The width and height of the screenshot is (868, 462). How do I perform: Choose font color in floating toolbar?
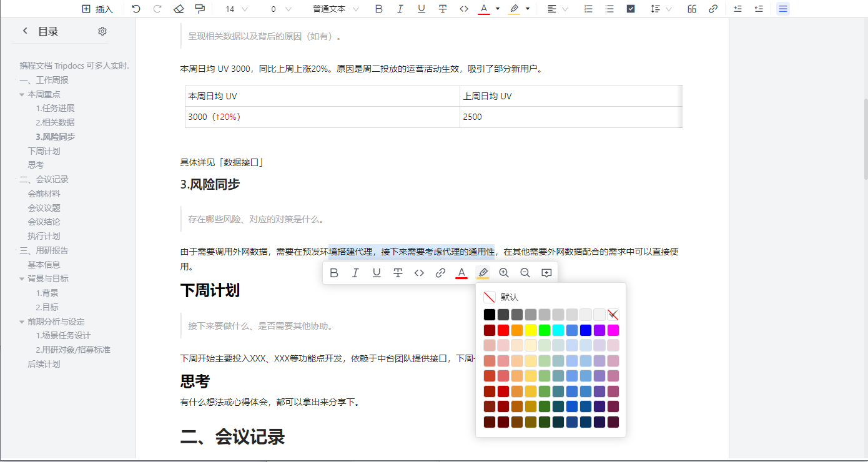pos(461,273)
